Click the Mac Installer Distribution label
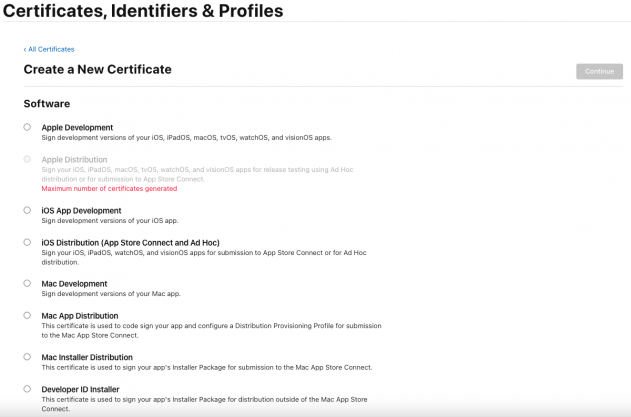The image size is (631, 417). tap(87, 357)
